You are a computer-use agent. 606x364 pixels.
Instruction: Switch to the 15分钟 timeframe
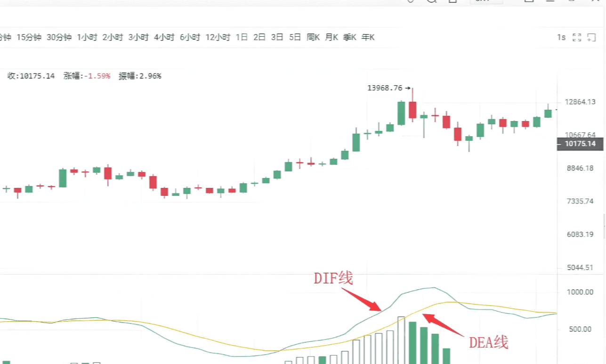point(29,37)
